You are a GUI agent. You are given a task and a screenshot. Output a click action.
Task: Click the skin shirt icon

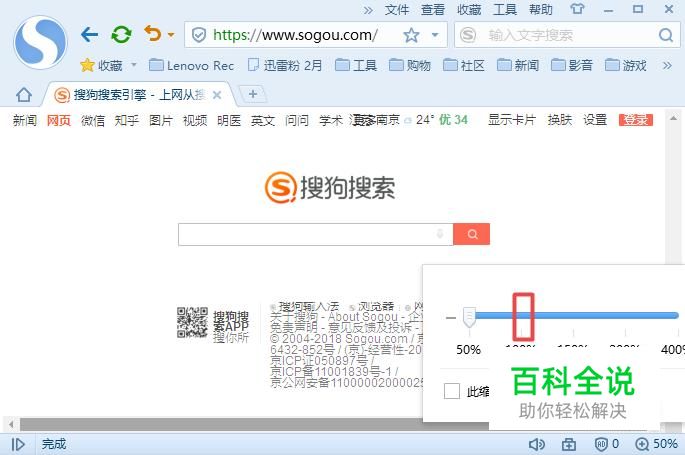tap(577, 9)
